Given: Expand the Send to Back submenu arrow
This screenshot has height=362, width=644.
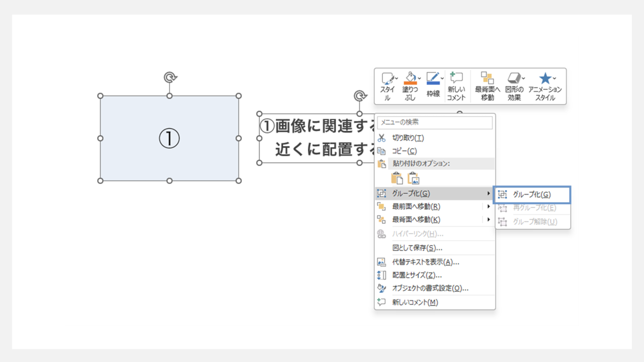Looking at the screenshot, I should [489, 219].
